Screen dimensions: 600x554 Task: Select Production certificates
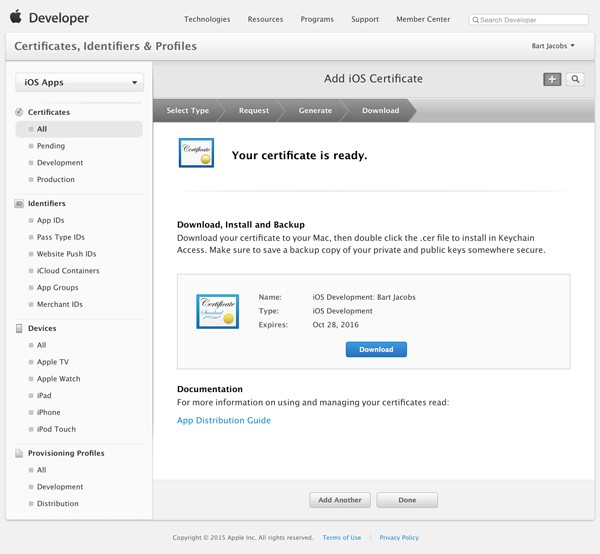pyautogui.click(x=55, y=179)
